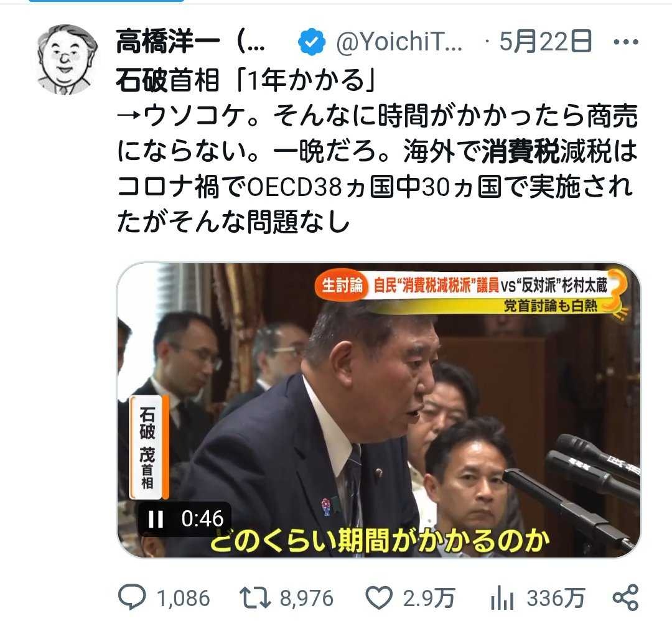The height and width of the screenshot is (621, 672).
Task: Open the three-dot more options menu
Action: [626, 42]
